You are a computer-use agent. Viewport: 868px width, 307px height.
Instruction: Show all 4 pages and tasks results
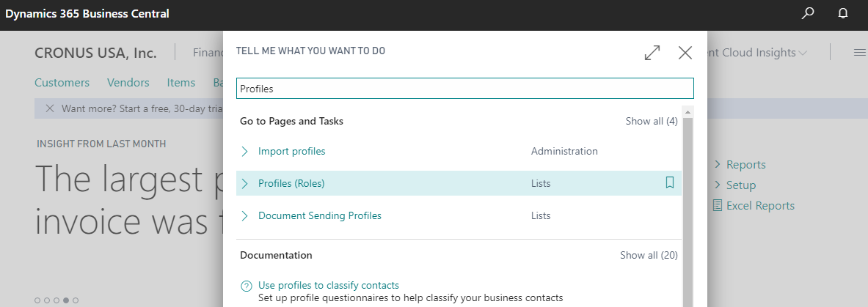(x=651, y=121)
